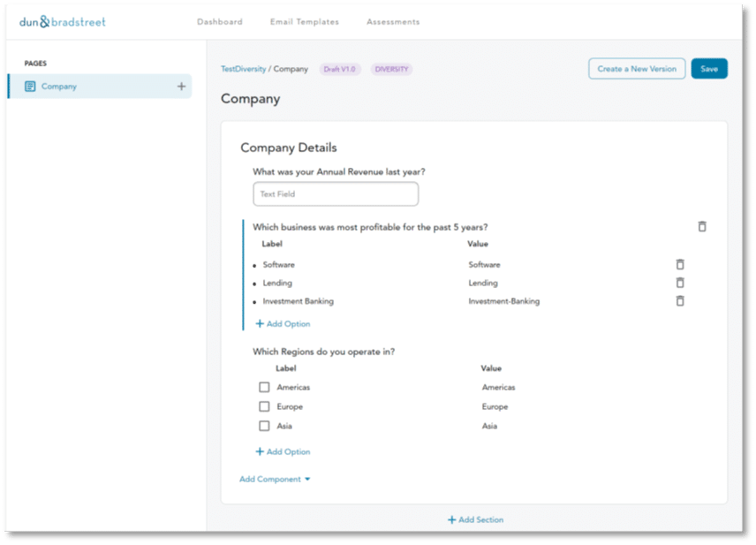The width and height of the screenshot is (756, 545).
Task: Click the Annual Revenue text field
Action: pos(336,194)
